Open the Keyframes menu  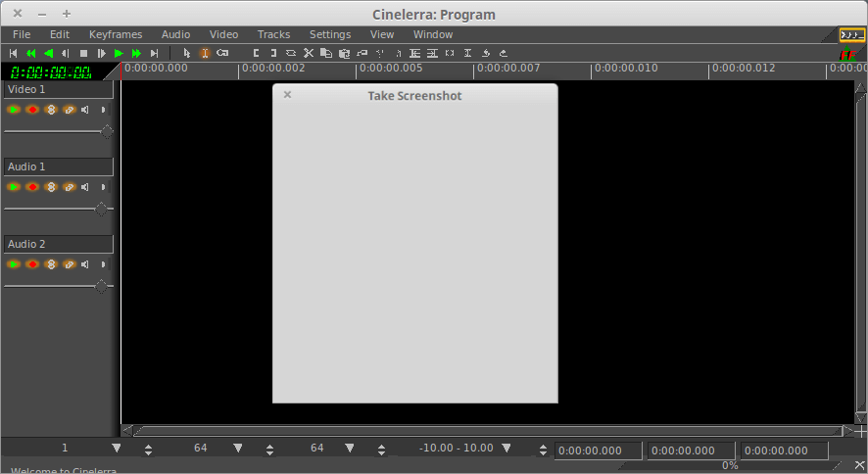tap(116, 34)
